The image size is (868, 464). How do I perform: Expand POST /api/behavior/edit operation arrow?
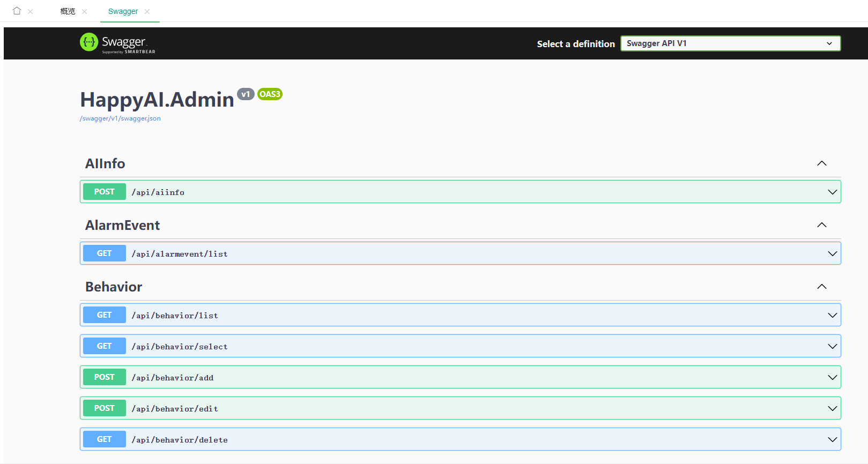832,408
